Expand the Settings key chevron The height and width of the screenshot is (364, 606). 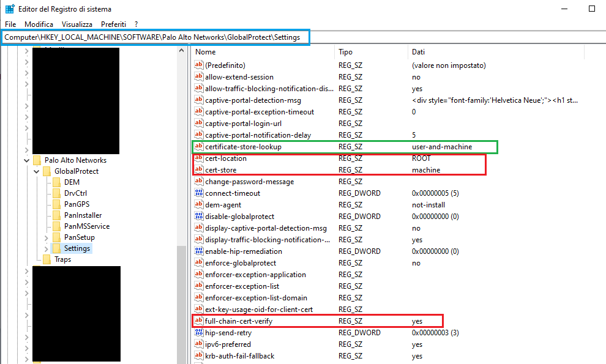pos(46,248)
